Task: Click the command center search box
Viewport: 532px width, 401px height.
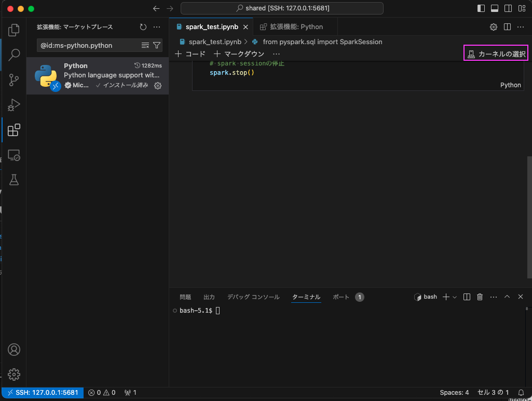Action: (282, 8)
